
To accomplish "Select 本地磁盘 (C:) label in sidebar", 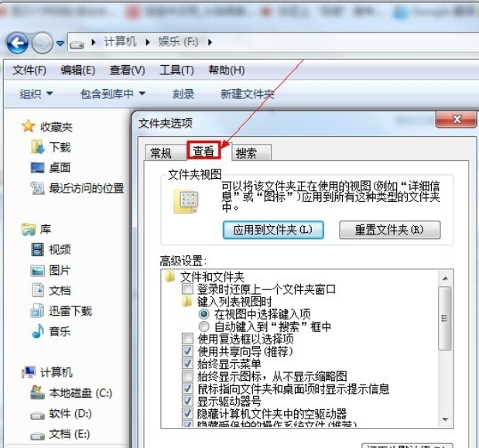I will [80, 393].
